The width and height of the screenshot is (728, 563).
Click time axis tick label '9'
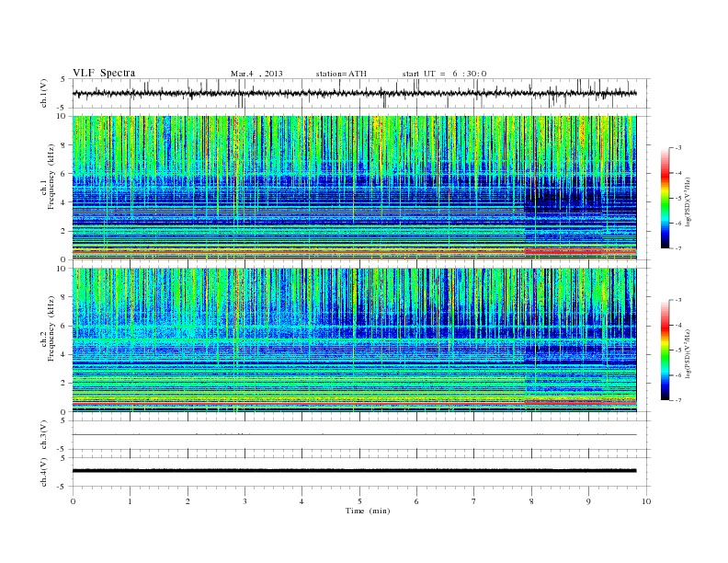[588, 501]
